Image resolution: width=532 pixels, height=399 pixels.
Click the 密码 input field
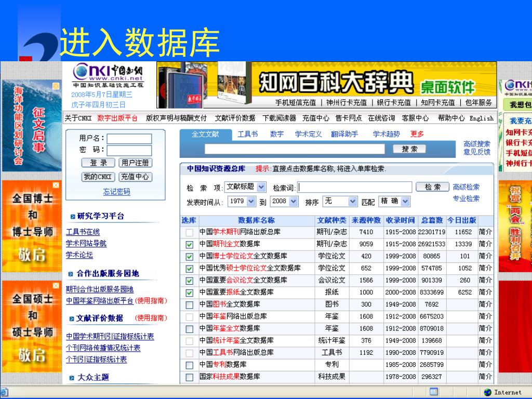(129, 150)
